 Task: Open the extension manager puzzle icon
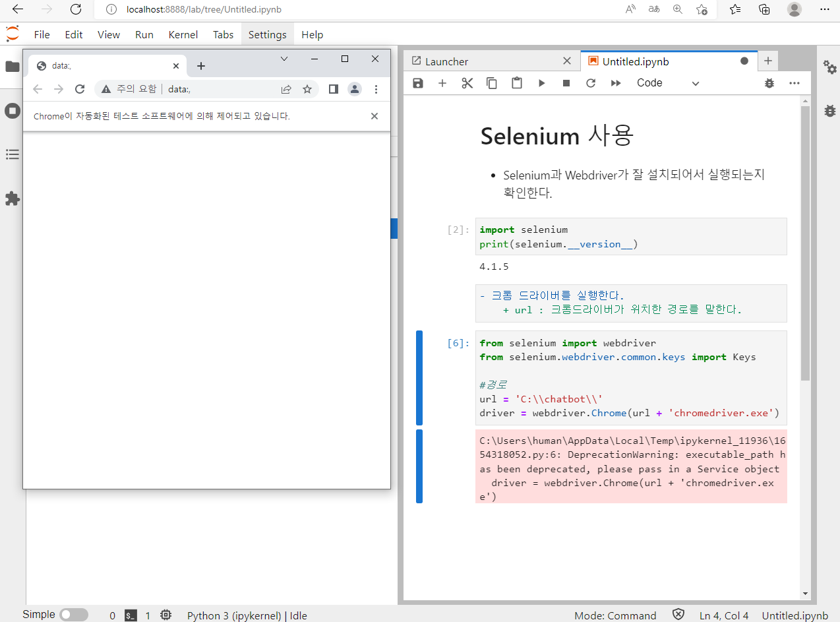(x=13, y=199)
